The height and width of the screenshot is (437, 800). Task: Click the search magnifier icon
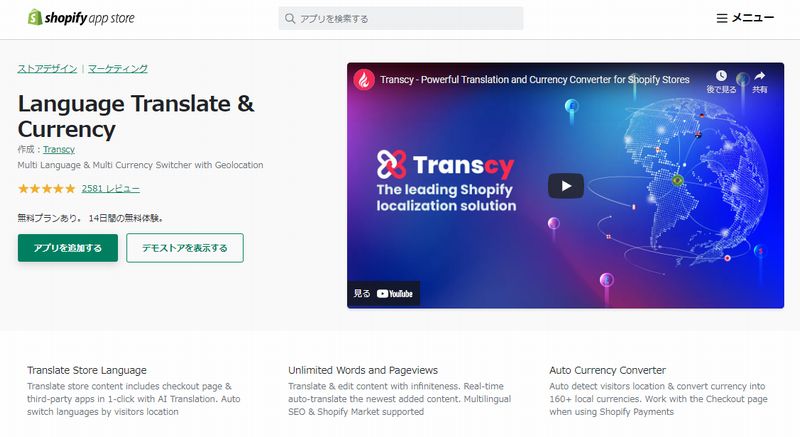(x=290, y=18)
